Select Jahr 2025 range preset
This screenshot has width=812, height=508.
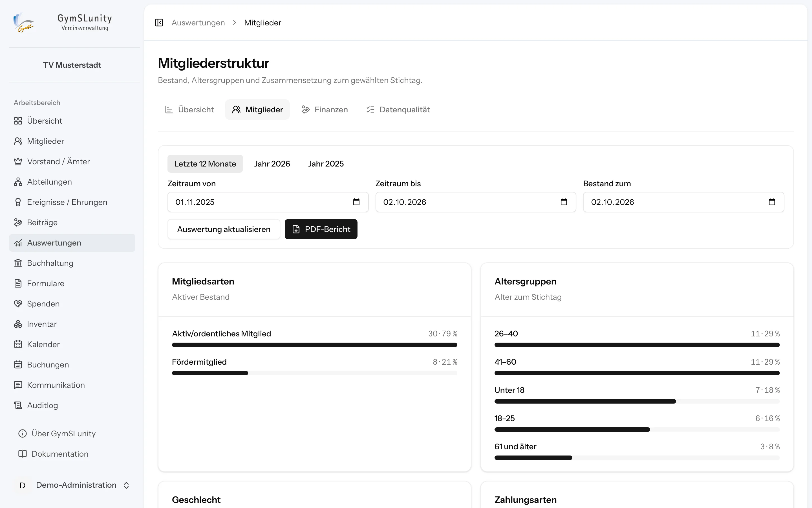tap(326, 164)
